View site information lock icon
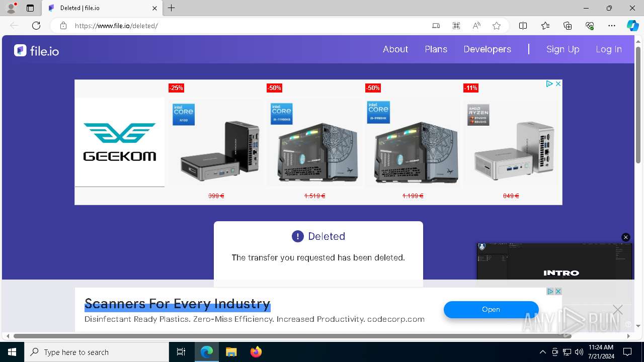 click(x=63, y=26)
